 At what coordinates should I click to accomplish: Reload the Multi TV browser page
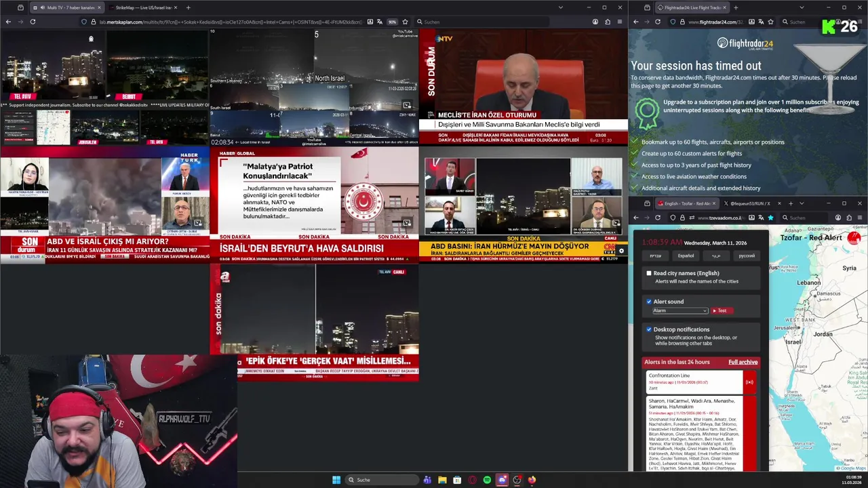click(x=33, y=22)
